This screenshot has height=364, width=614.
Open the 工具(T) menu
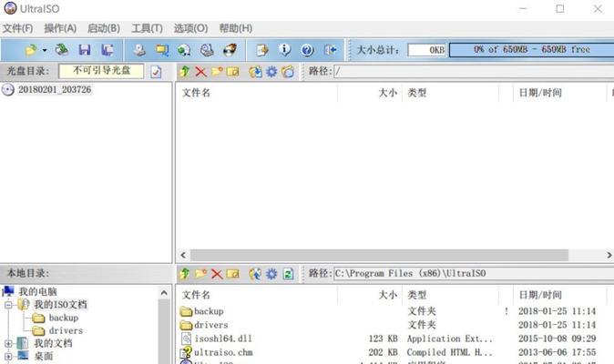click(x=147, y=28)
